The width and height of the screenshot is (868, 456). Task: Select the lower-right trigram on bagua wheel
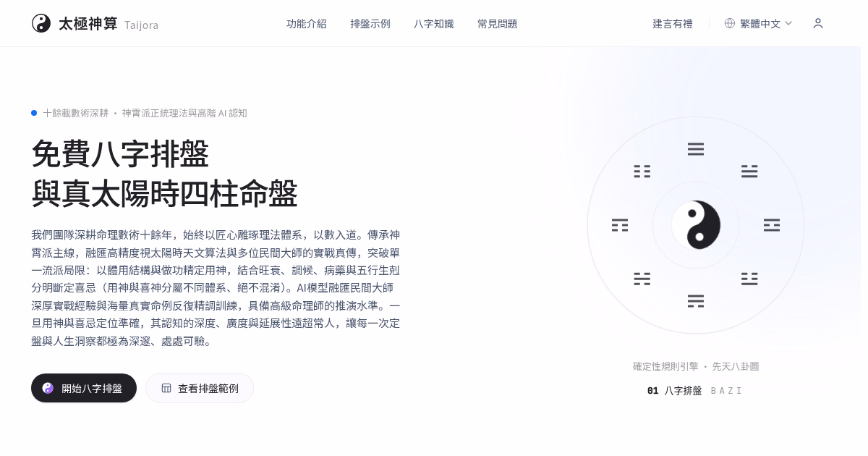(749, 279)
